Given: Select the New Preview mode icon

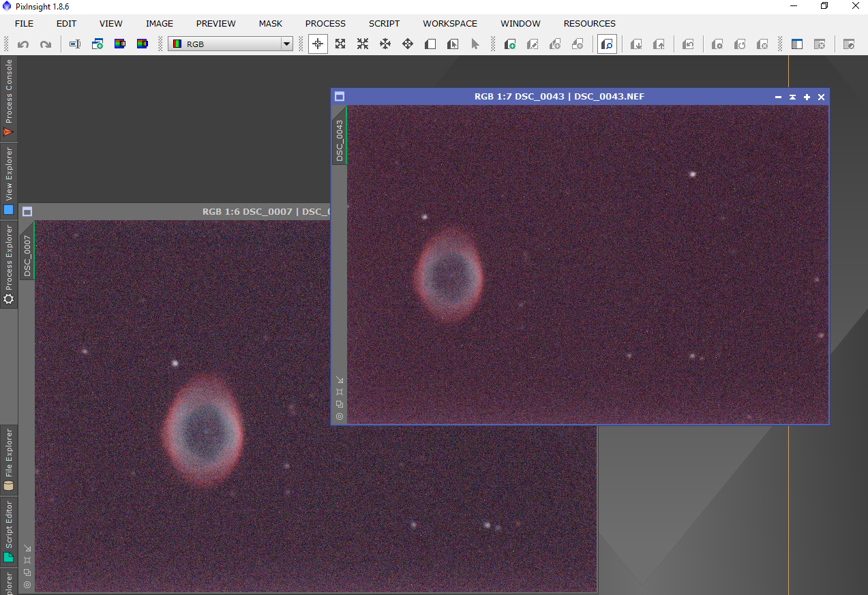Looking at the screenshot, I should [430, 44].
